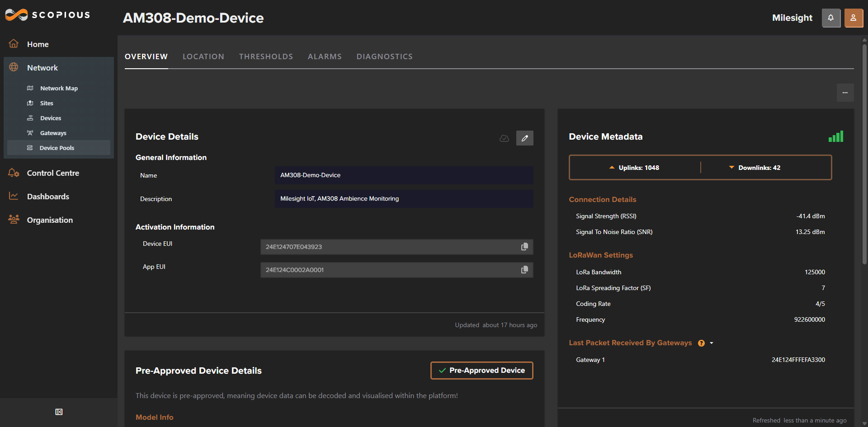The image size is (868, 427).
Task: Click the cloud sync status icon
Action: coord(504,138)
